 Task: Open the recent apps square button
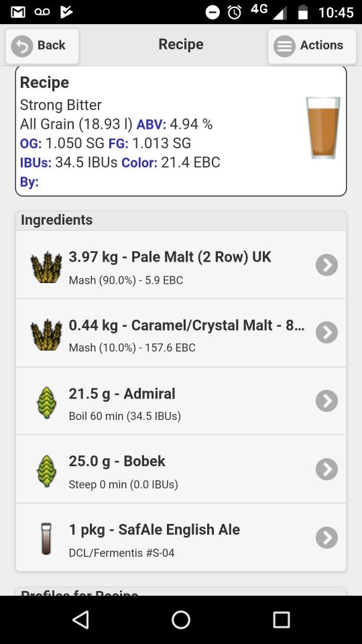(x=282, y=620)
